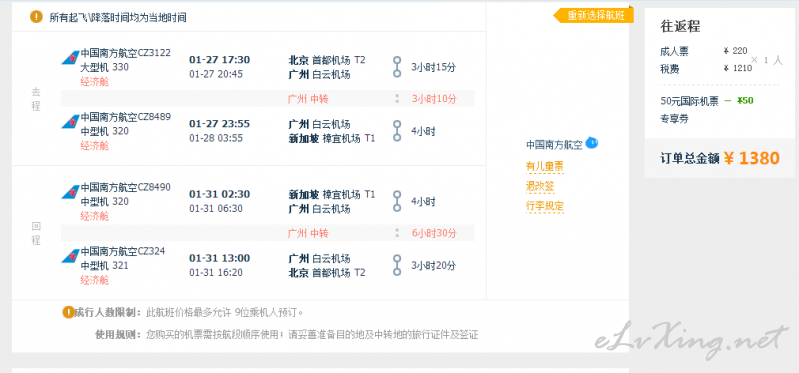Viewport: 799px width, 373px height.
Task: Click departure time 01-31 02:30
Action: 220,194
